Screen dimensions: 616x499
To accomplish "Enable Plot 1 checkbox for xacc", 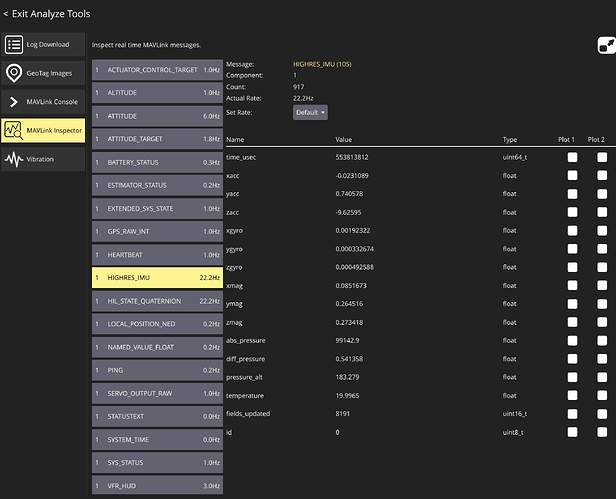I will 572,175.
